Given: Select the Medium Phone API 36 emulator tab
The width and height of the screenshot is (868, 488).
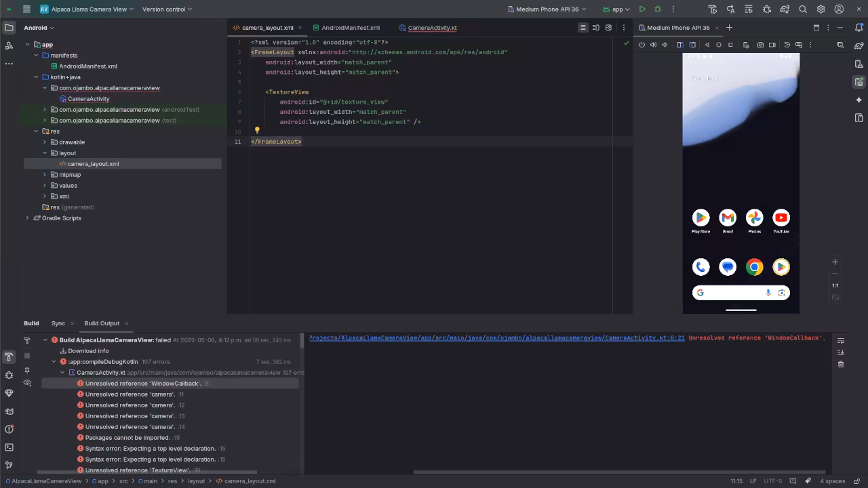Looking at the screenshot, I should coord(678,28).
